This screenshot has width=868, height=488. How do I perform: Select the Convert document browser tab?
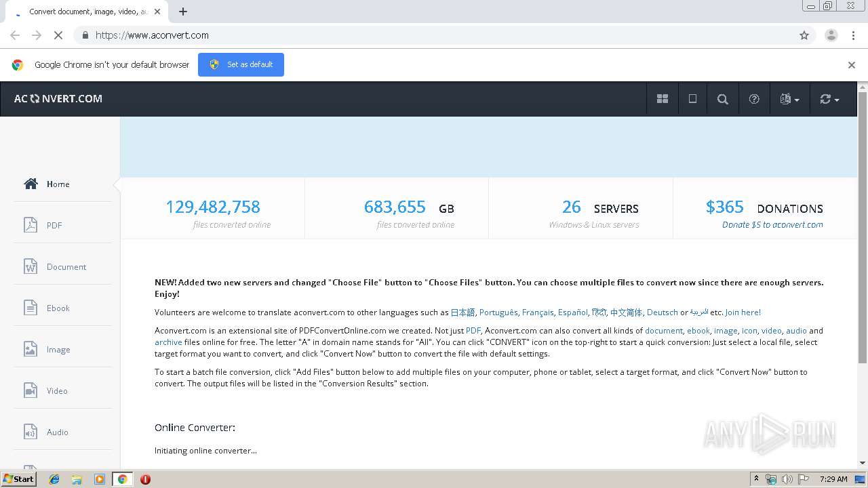(87, 12)
